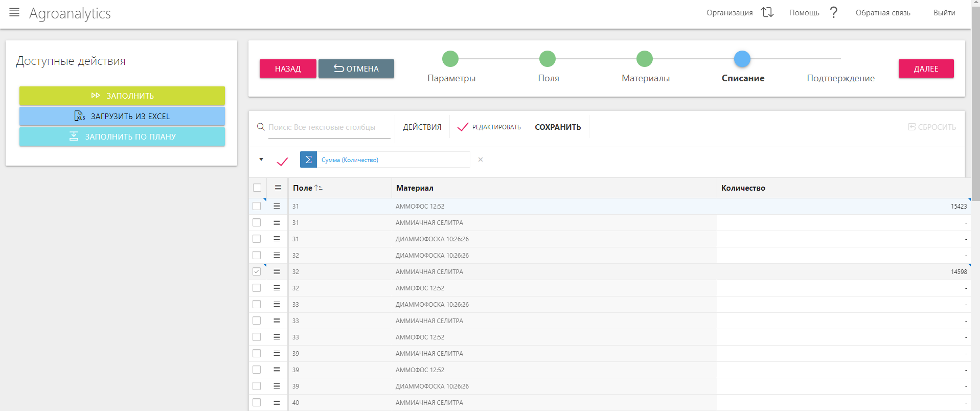Jump to the Параметры wizard step

click(450, 59)
